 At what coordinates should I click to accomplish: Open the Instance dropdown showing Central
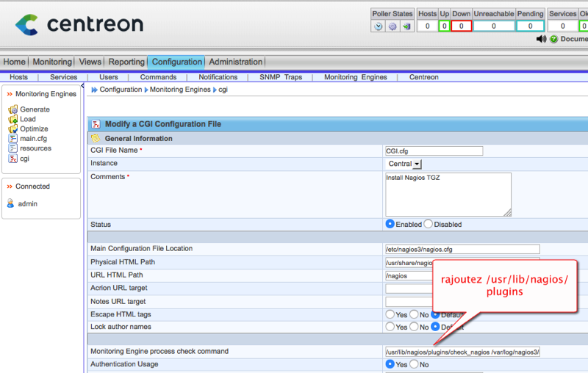click(417, 164)
